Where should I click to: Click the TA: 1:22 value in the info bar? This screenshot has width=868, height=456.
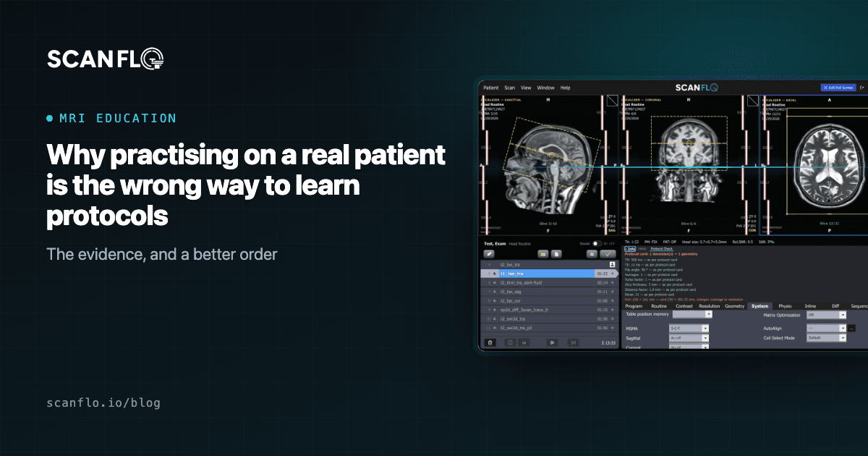pos(631,242)
